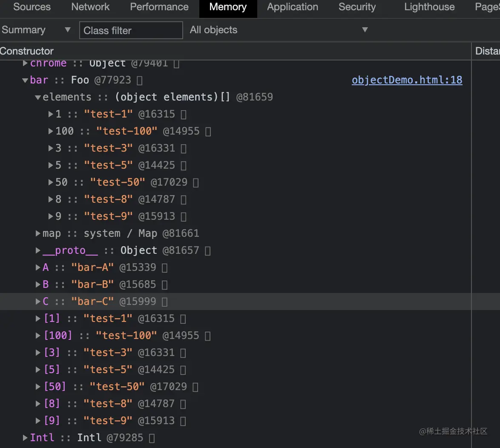
Task: Select the object id @81659 text
Action: click(254, 97)
